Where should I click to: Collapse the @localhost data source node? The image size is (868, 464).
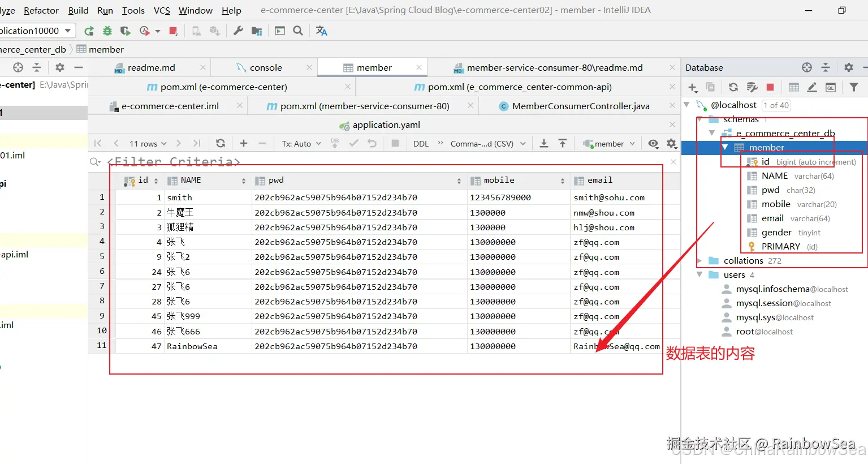(x=687, y=105)
